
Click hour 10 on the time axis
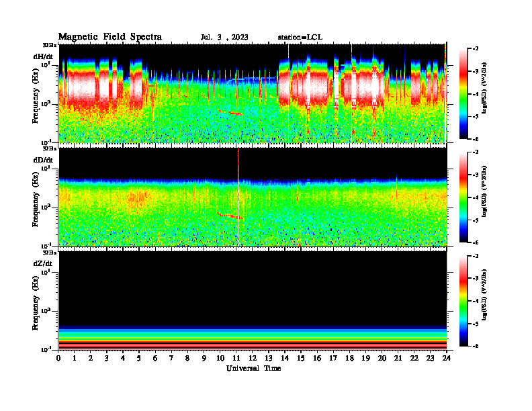click(x=220, y=359)
